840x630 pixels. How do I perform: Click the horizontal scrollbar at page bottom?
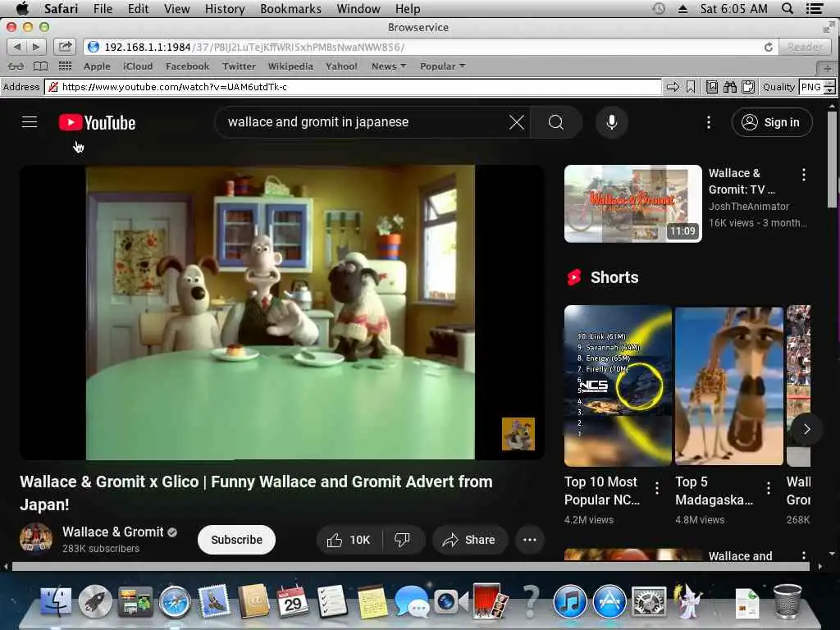[410, 566]
